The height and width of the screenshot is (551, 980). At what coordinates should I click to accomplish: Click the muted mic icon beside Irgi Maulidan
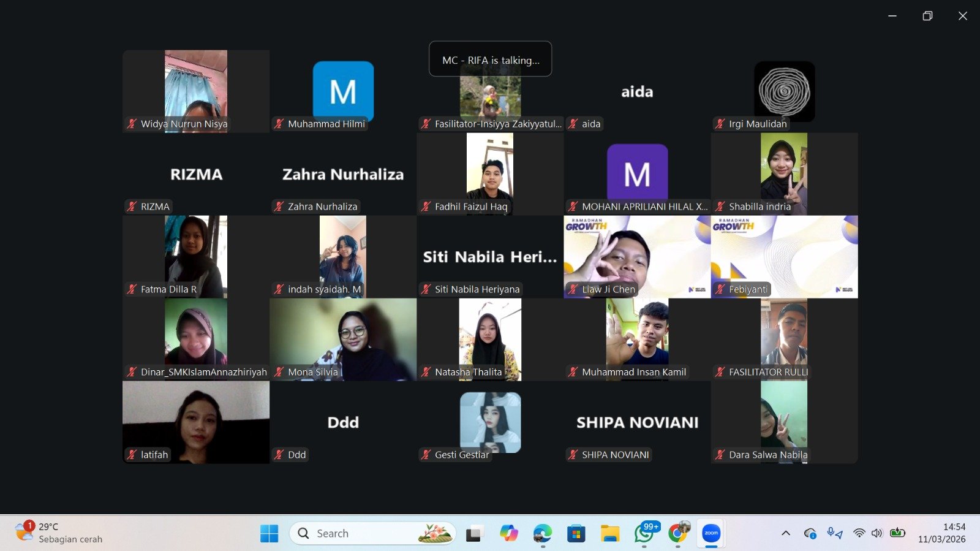720,124
